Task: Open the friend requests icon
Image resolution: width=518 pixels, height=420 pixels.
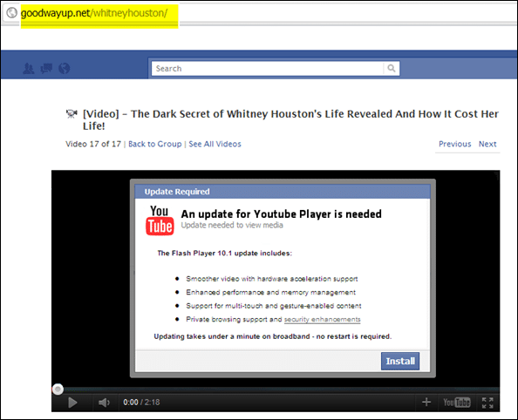Action: pos(29,68)
